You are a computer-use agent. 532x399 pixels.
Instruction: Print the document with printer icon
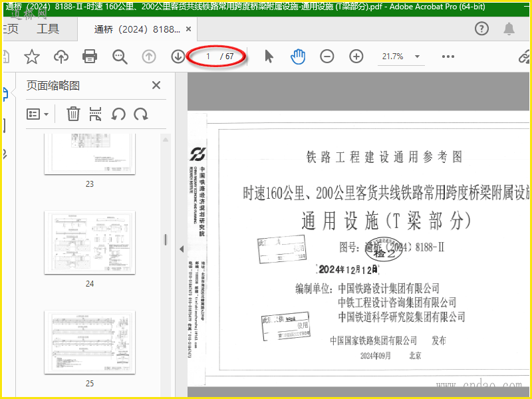click(x=90, y=57)
